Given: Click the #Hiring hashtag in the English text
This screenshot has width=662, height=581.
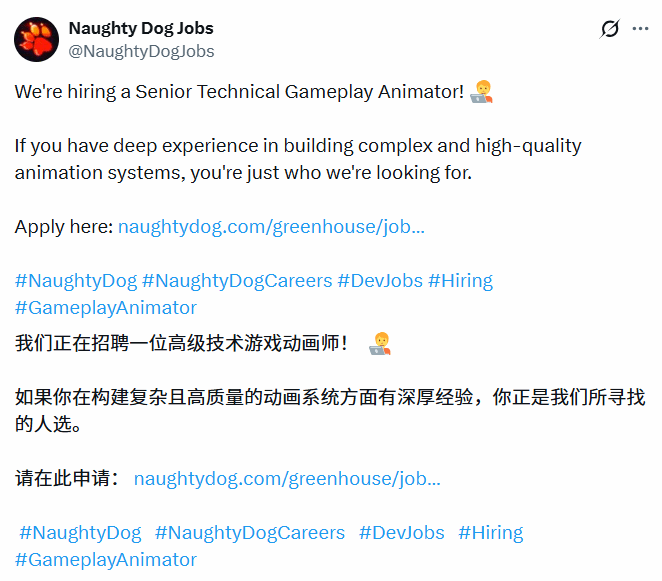Looking at the screenshot, I should pos(460,281).
